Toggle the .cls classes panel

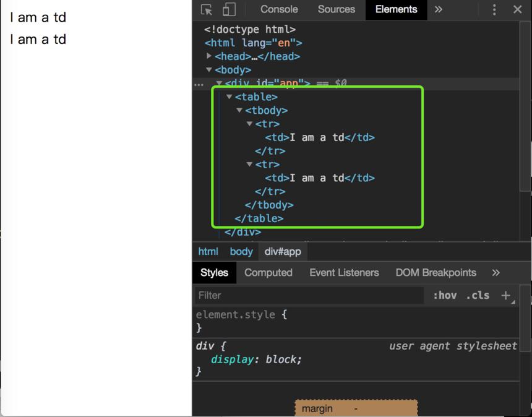pos(478,295)
